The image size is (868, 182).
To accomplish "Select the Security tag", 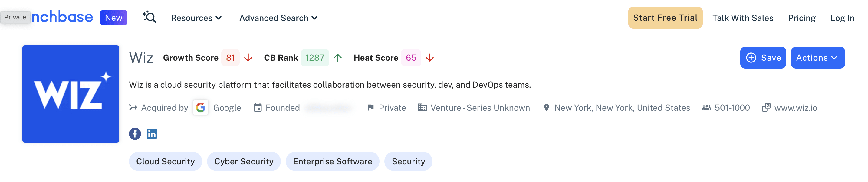I will [x=408, y=161].
